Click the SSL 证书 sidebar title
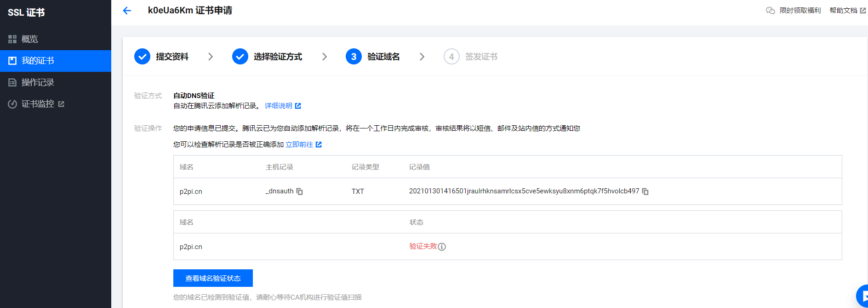The height and width of the screenshot is (308, 868). [26, 12]
